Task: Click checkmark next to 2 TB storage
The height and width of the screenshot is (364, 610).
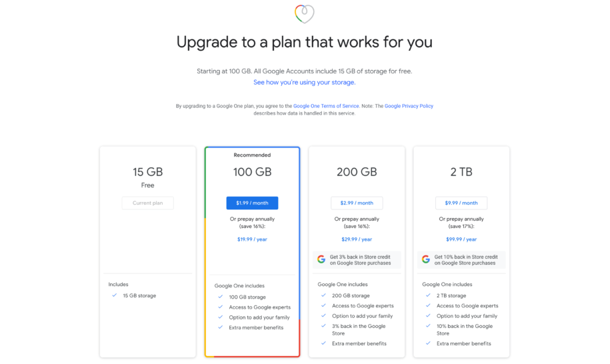Action: point(428,295)
